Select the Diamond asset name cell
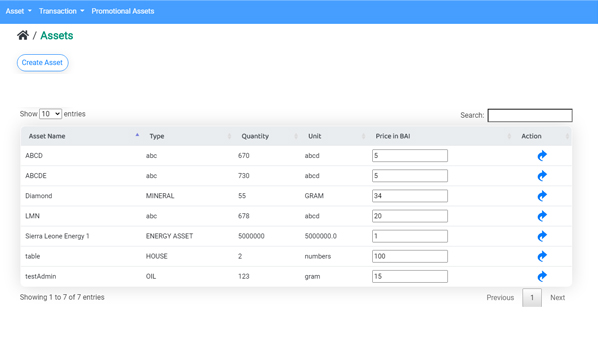The height and width of the screenshot is (360, 598). (39, 196)
